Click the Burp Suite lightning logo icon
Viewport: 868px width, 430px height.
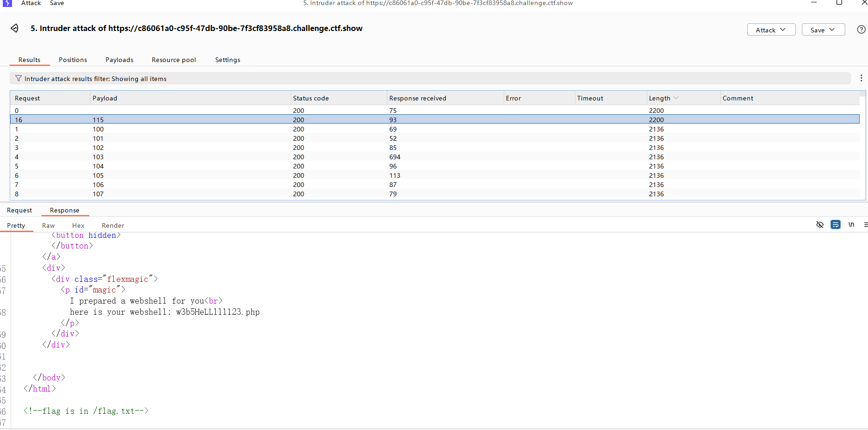[x=7, y=3]
